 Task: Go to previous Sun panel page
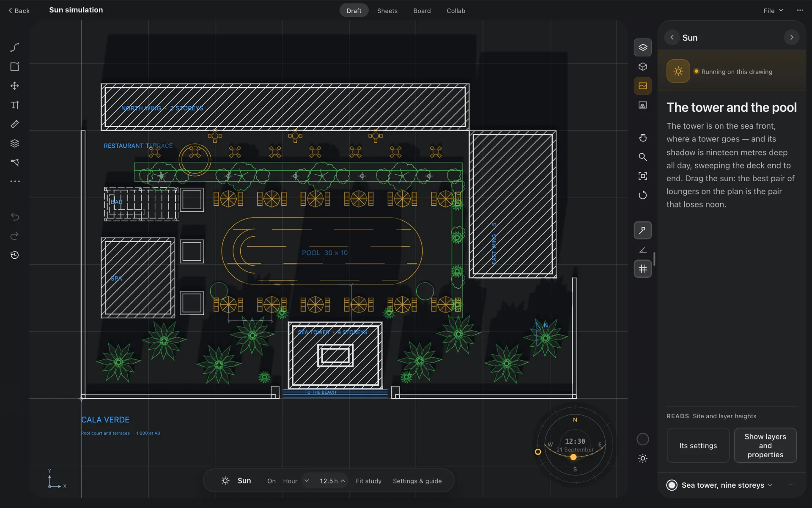click(672, 37)
